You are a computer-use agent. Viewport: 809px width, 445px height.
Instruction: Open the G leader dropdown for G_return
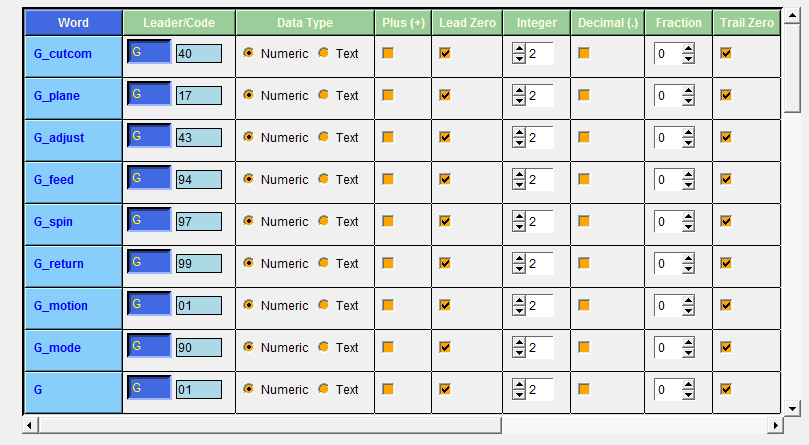tap(149, 262)
